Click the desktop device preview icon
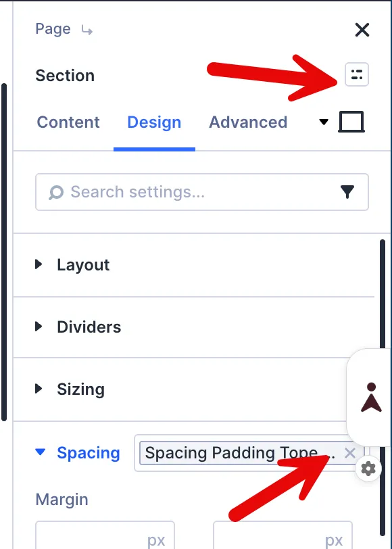The image size is (392, 549). click(x=351, y=122)
